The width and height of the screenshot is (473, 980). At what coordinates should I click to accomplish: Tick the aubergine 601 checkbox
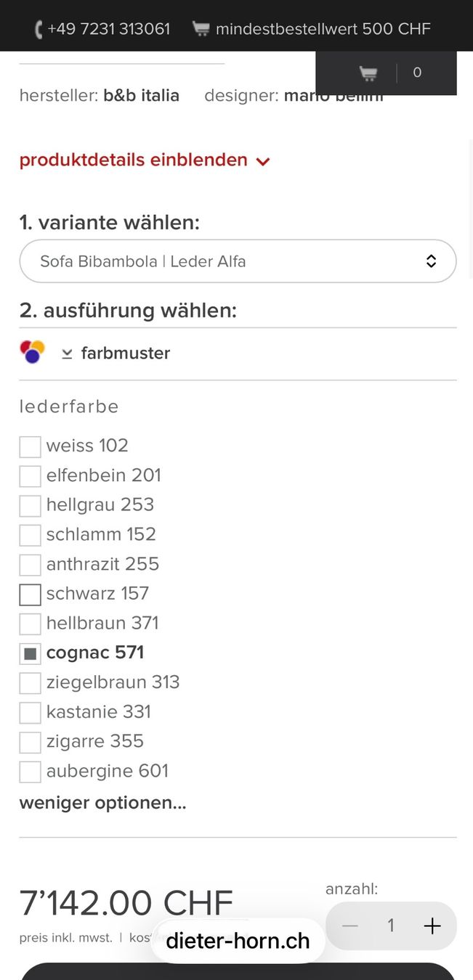[30, 772]
